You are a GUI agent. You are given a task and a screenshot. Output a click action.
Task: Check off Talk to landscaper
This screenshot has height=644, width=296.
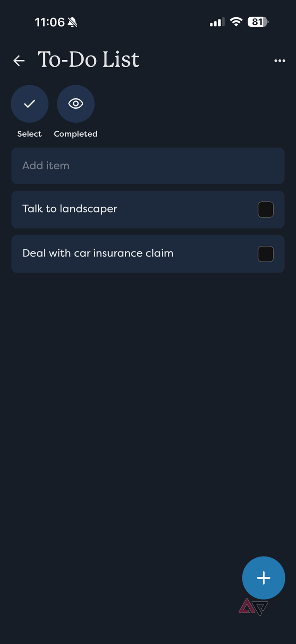pyautogui.click(x=265, y=209)
